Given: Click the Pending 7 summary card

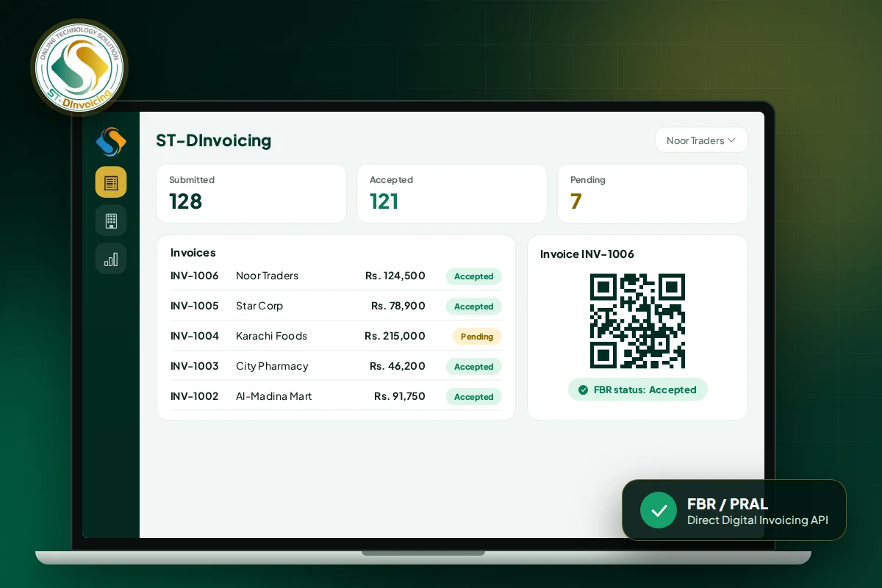Looking at the screenshot, I should (x=653, y=193).
